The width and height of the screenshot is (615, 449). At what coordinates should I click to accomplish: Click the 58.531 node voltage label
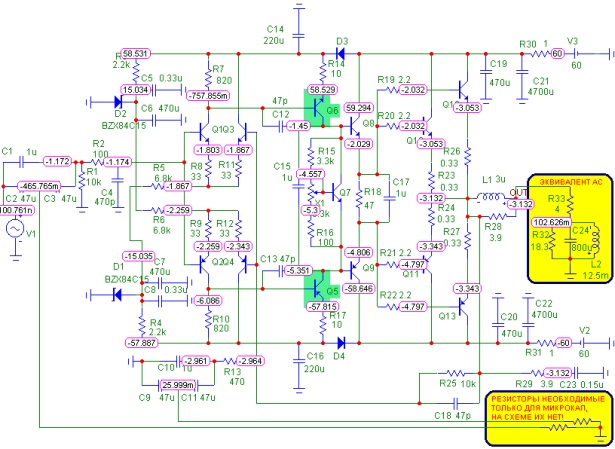135,53
